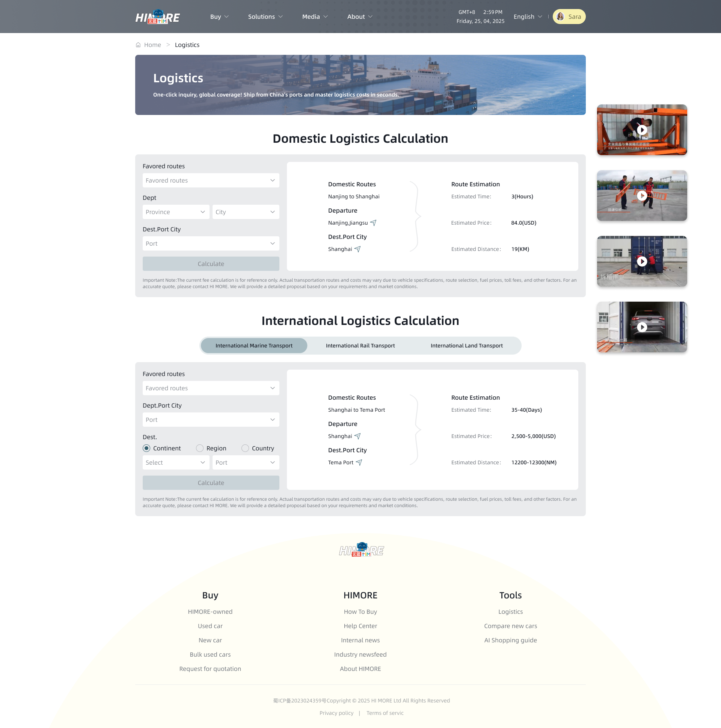
Task: Open the Dest.Port City Port dropdown
Action: point(211,243)
